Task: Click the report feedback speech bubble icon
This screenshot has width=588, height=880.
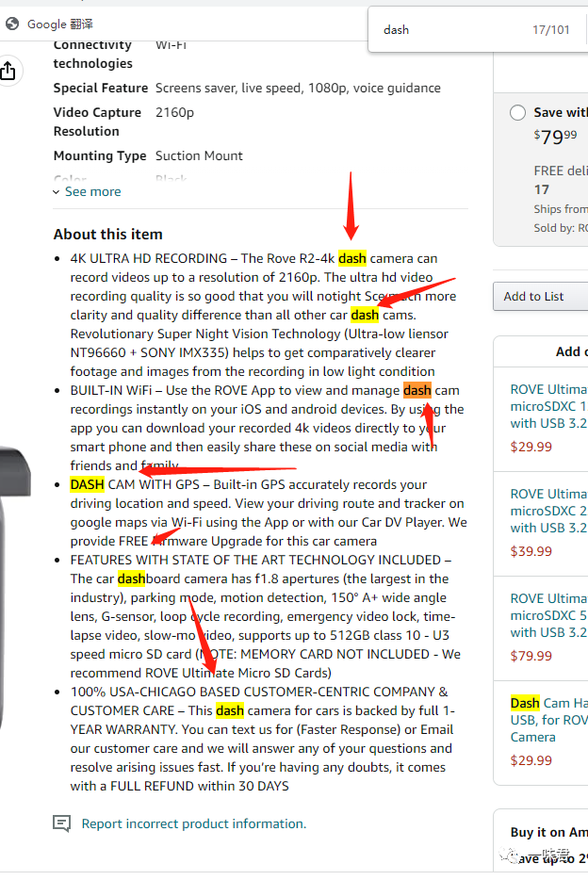Action: [61, 823]
